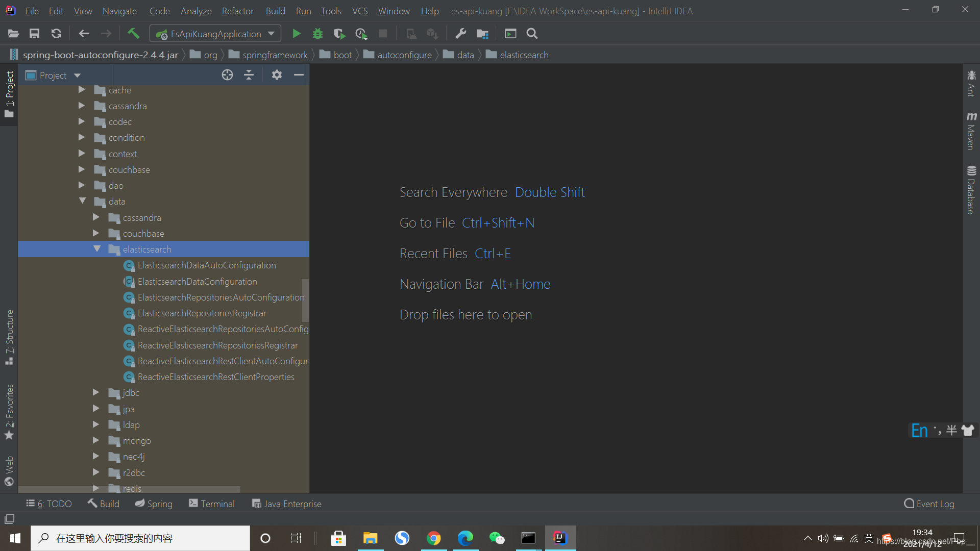The width and height of the screenshot is (980, 551).
Task: Open Project Structure icon
Action: [482, 34]
